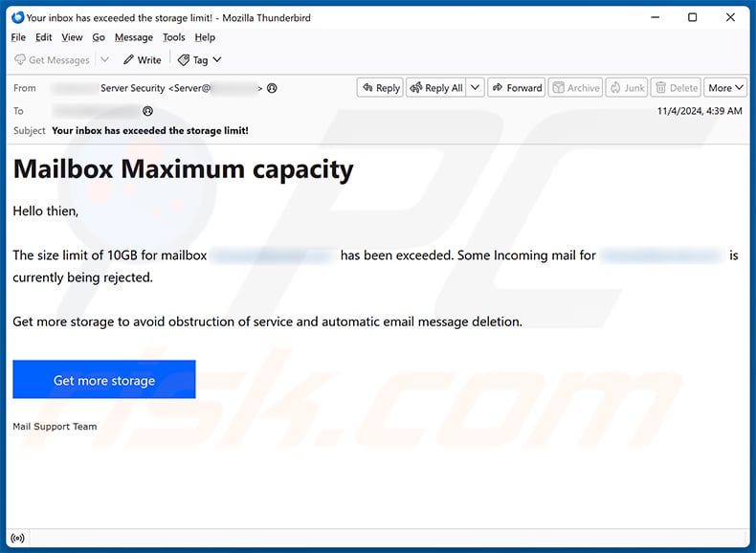
Task: Click the Mail Support Team signature
Action: pos(55,426)
